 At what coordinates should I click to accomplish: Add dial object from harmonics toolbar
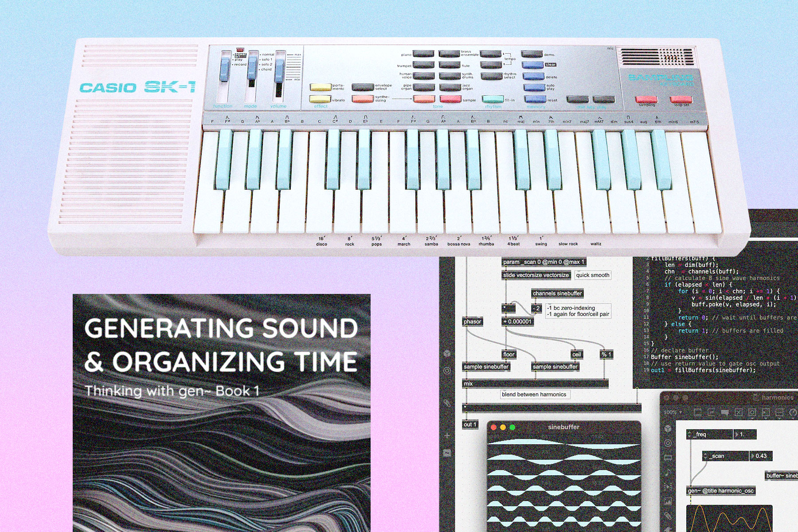[x=793, y=412]
